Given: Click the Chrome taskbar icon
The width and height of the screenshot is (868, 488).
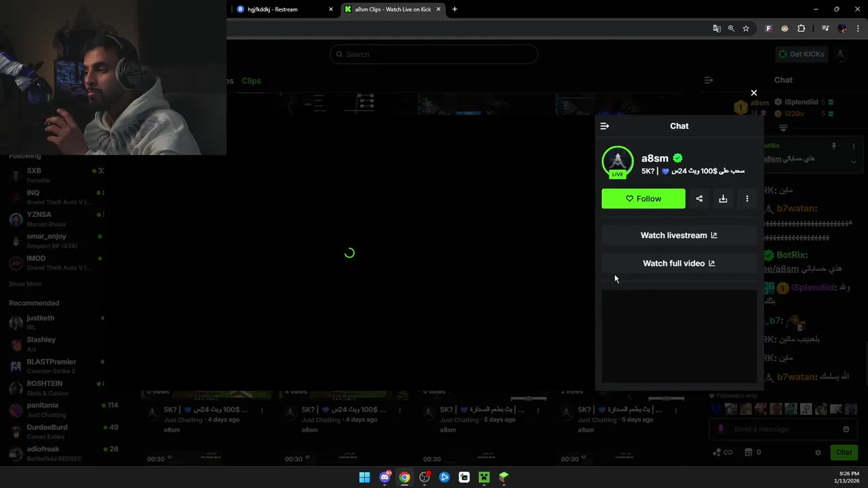Looking at the screenshot, I should 404,477.
